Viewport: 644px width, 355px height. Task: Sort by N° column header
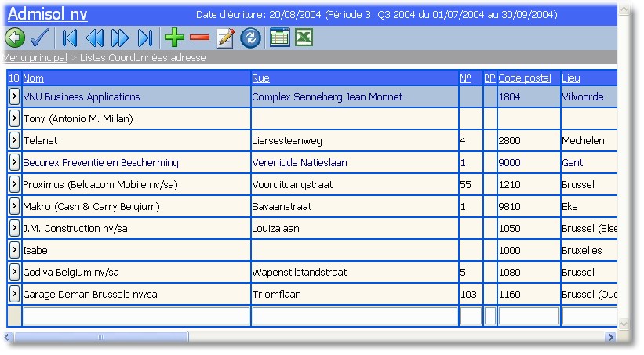465,78
